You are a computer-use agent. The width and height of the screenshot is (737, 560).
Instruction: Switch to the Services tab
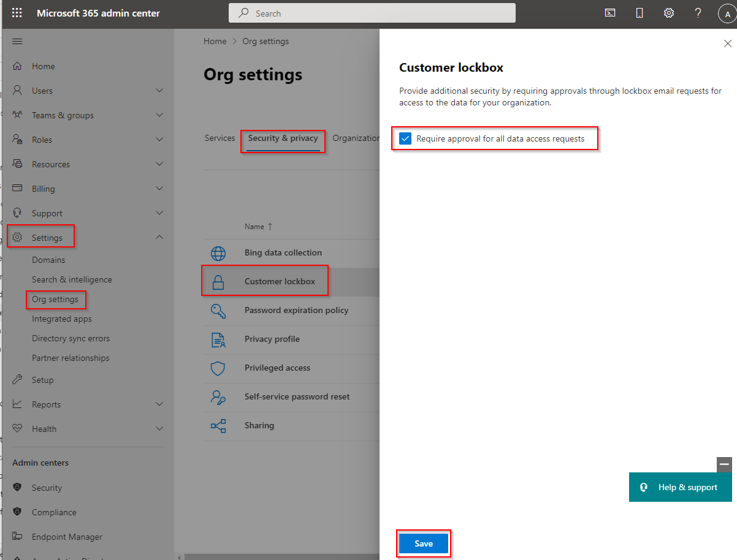pyautogui.click(x=220, y=138)
